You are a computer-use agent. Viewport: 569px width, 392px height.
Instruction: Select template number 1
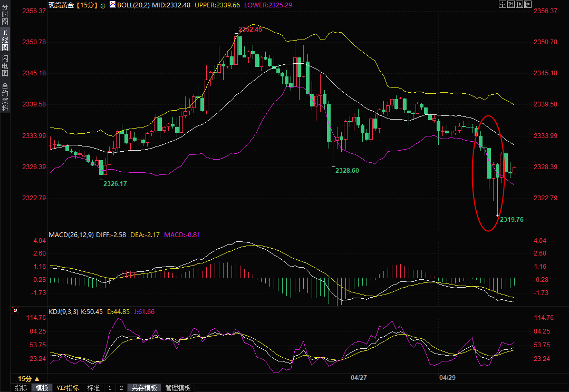[x=110, y=388]
